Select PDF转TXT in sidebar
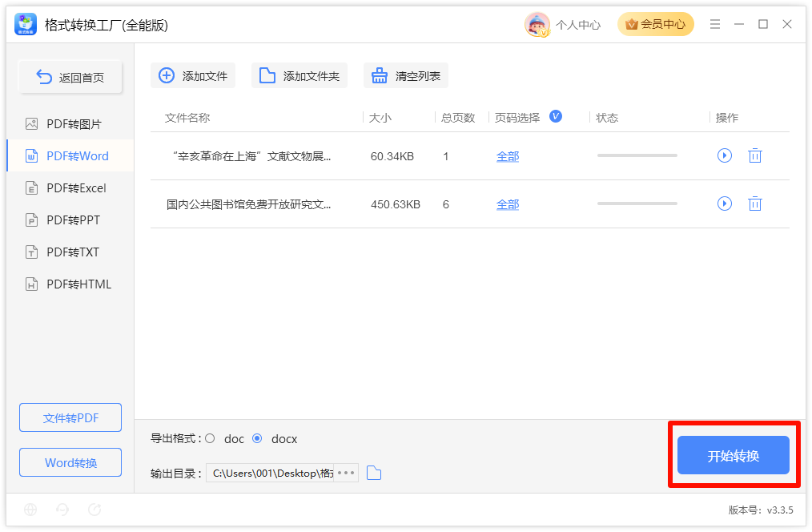Image resolution: width=812 pixels, height=532 pixels. pyautogui.click(x=70, y=252)
